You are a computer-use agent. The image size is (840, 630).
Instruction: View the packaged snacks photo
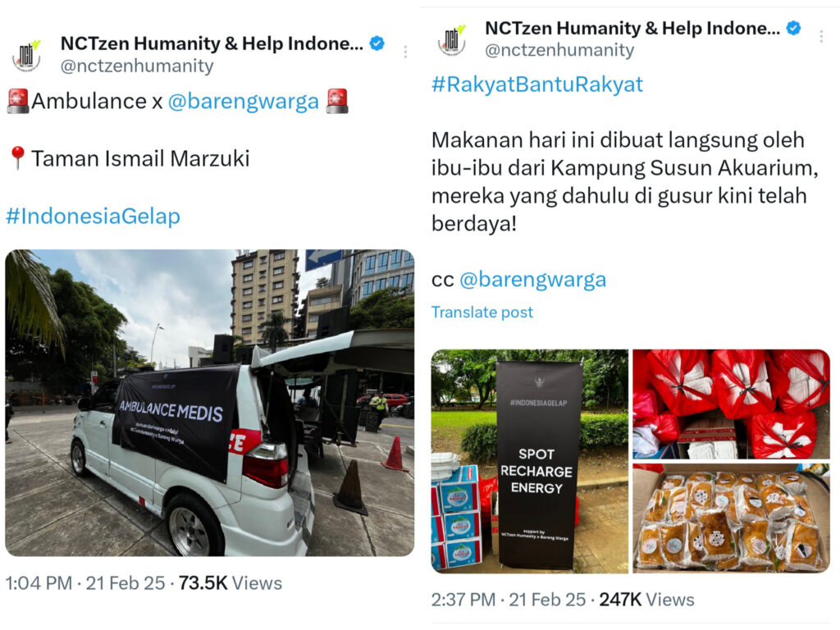731,519
